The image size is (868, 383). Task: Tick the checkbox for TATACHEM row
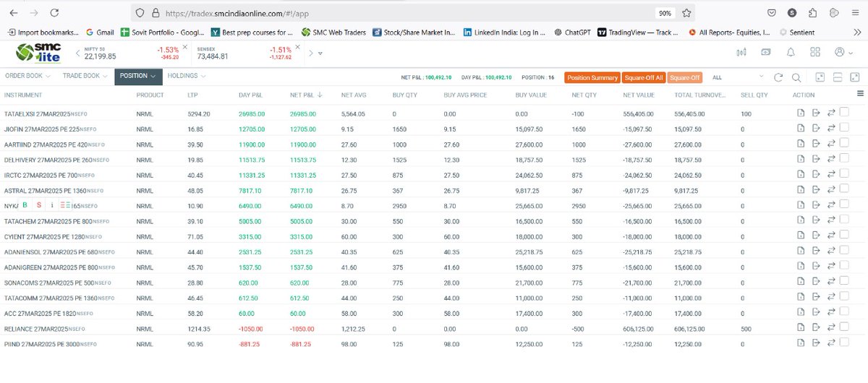[x=844, y=220]
